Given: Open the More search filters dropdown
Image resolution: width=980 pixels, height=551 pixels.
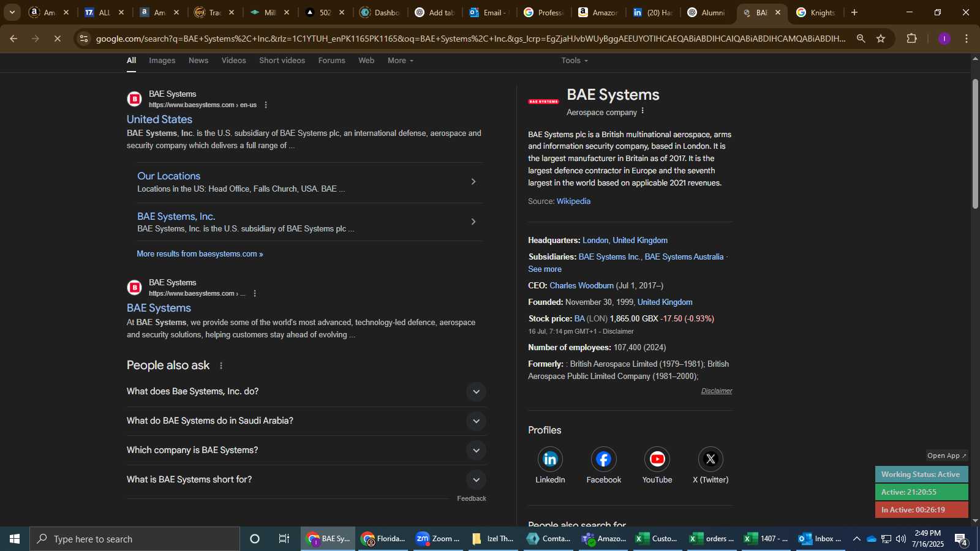Looking at the screenshot, I should (401, 61).
